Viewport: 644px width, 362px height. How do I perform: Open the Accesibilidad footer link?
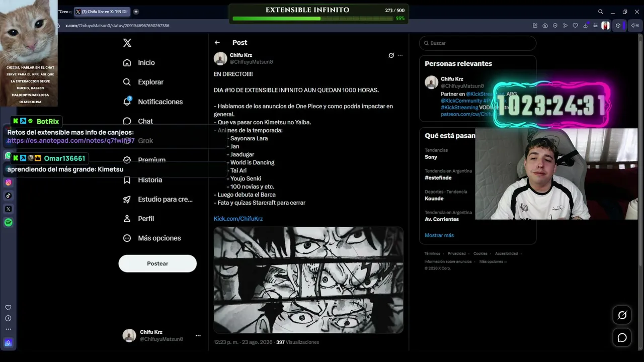click(506, 254)
